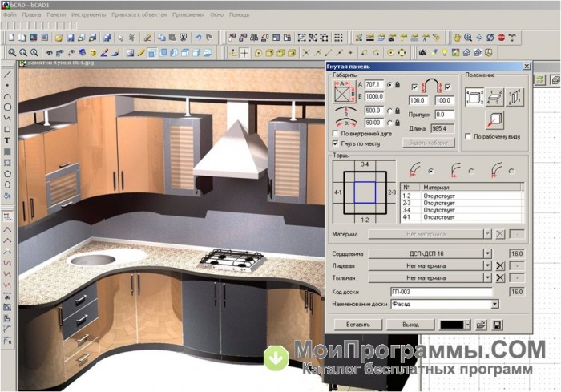Select the text T tool in left toolbar
This screenshot has width=561, height=392.
[x=7, y=140]
